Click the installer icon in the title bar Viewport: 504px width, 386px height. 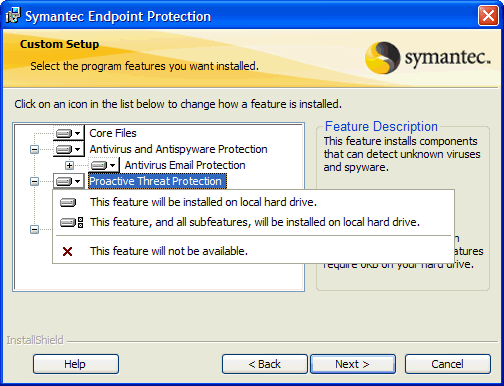(x=13, y=16)
